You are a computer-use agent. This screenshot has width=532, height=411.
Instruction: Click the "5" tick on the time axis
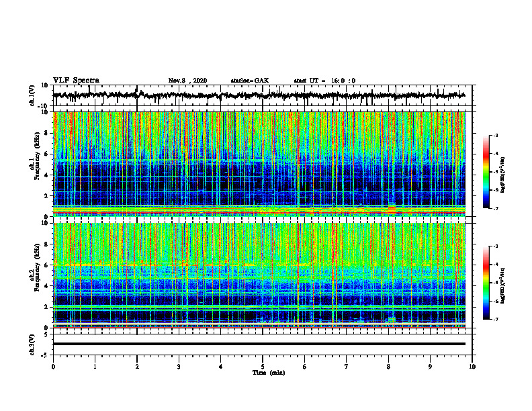(263, 367)
